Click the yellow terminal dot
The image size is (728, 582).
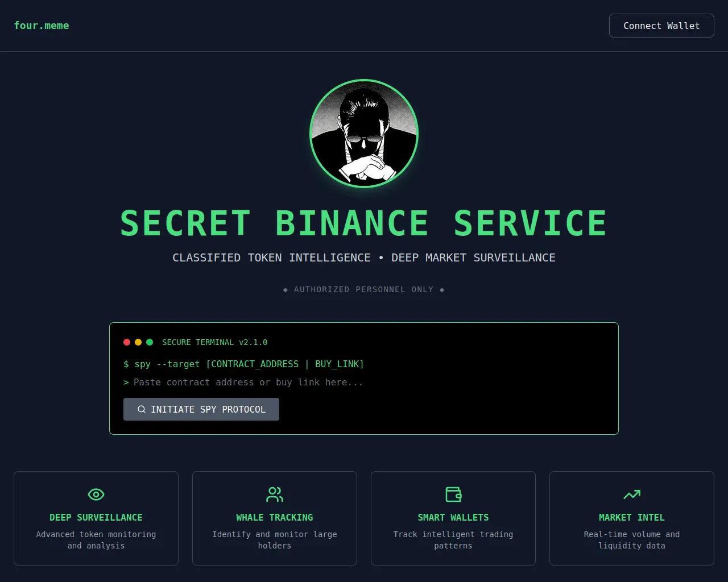tap(138, 342)
